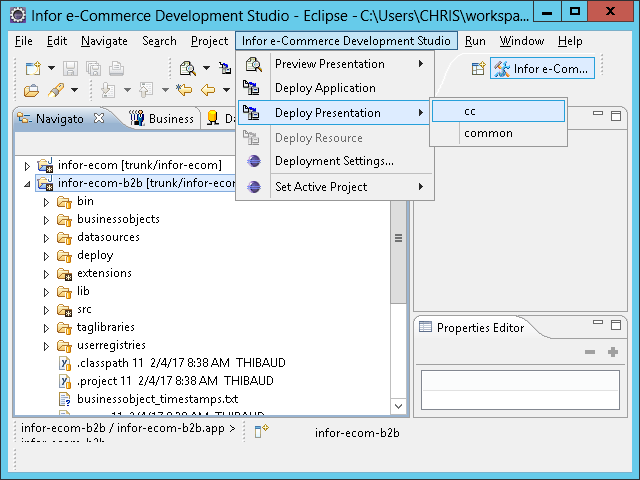This screenshot has height=480, width=640.
Task: Click Deploy Application menu entry
Action: pos(325,88)
